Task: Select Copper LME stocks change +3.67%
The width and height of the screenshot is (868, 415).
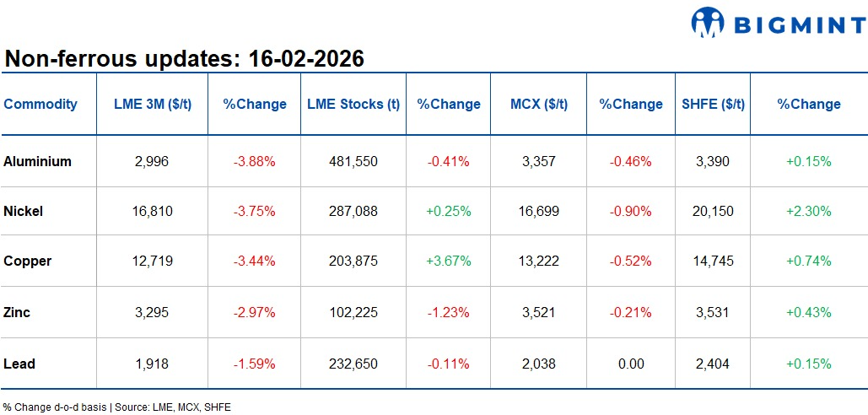Action: tap(449, 261)
